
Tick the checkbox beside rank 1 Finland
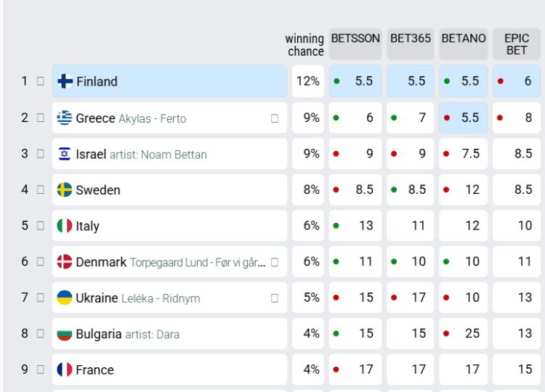coord(41,81)
